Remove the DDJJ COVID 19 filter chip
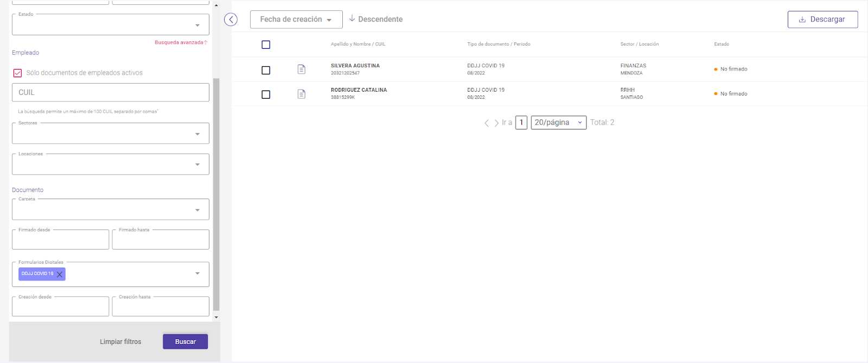Image resolution: width=868 pixels, height=363 pixels. pyautogui.click(x=60, y=274)
